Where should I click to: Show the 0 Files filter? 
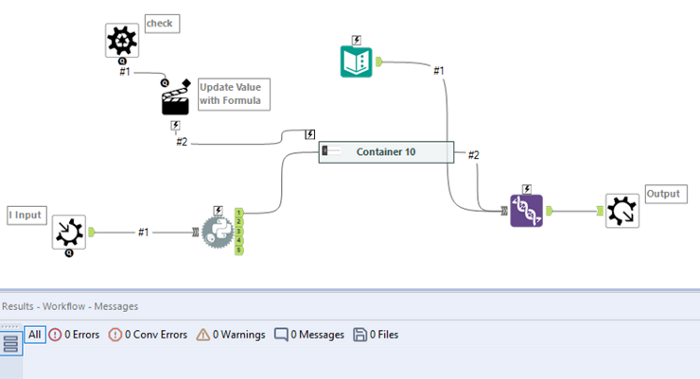376,334
